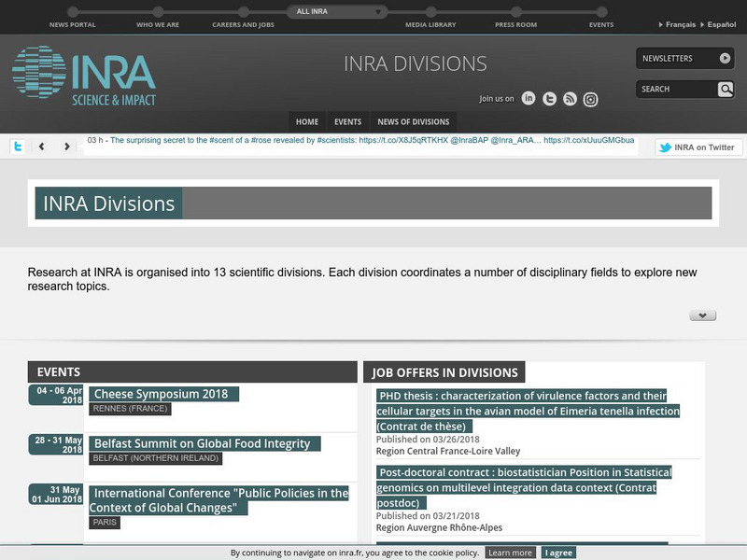Switch language to Français
Viewport: 747px width, 560px height.
680,24
